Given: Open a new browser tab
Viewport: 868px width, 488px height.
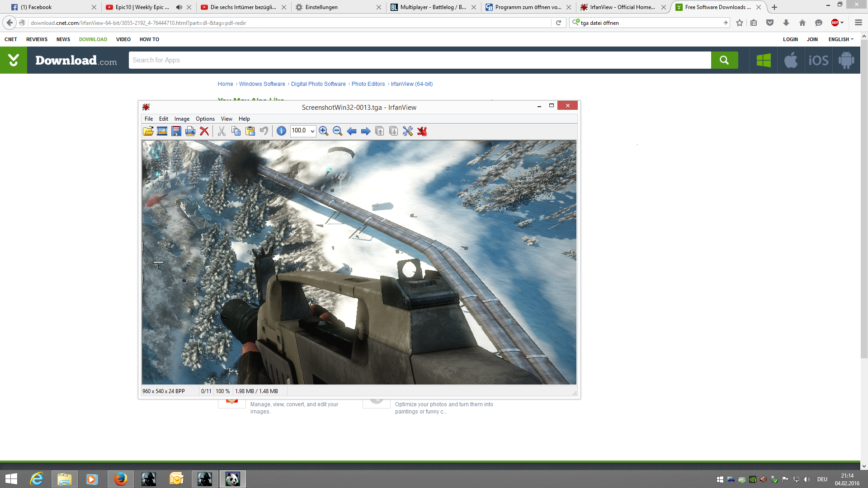Looking at the screenshot, I should (x=774, y=7).
